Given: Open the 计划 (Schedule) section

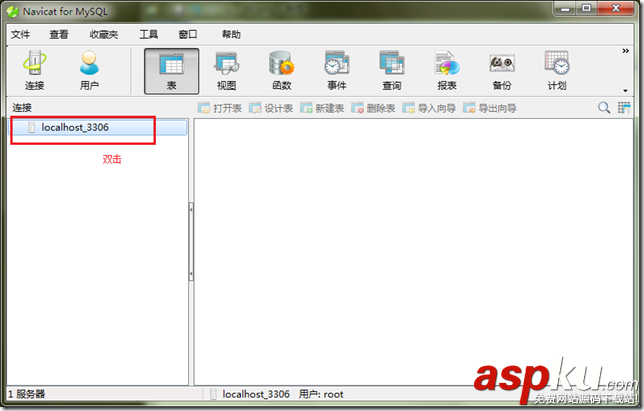Looking at the screenshot, I should (557, 71).
